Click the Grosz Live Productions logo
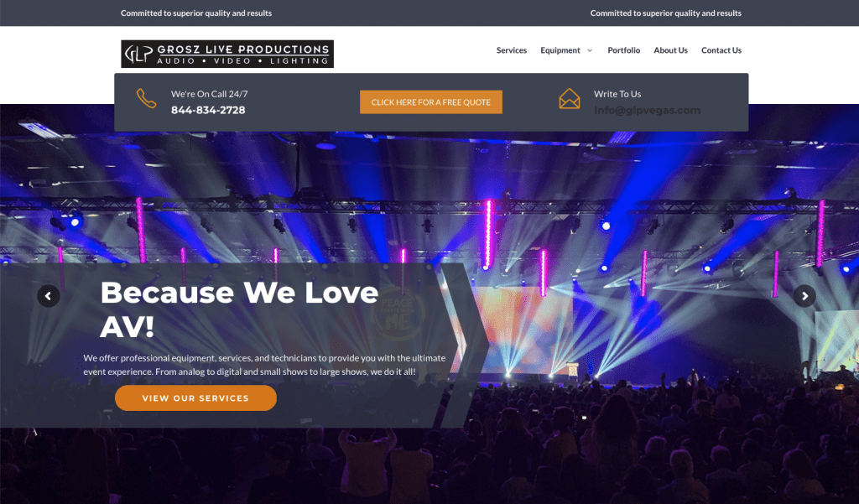Viewport: 859px width, 504px height. [x=227, y=54]
